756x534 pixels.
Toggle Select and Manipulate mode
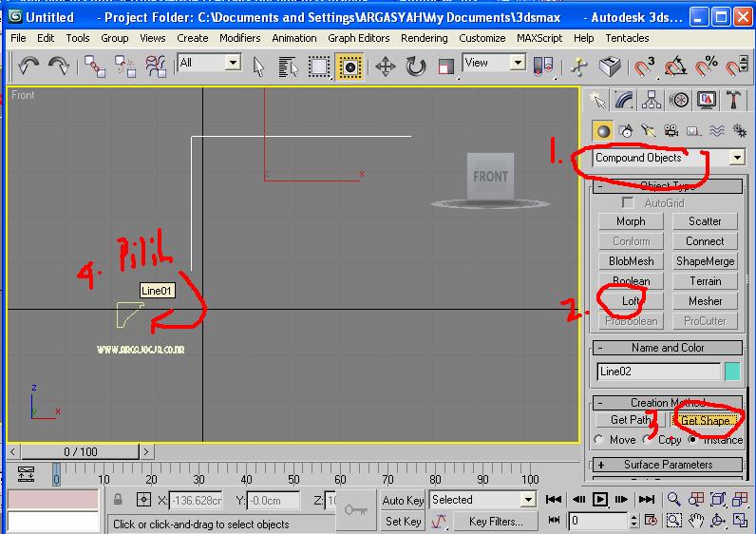point(580,67)
